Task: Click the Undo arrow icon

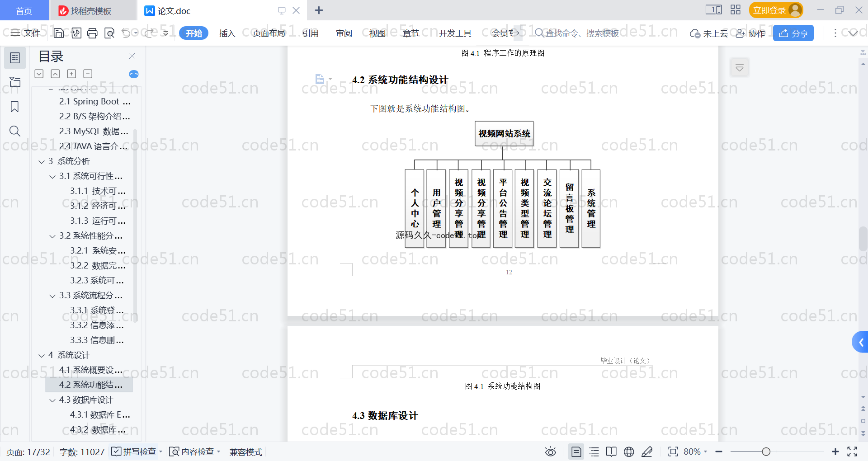Action: [126, 33]
